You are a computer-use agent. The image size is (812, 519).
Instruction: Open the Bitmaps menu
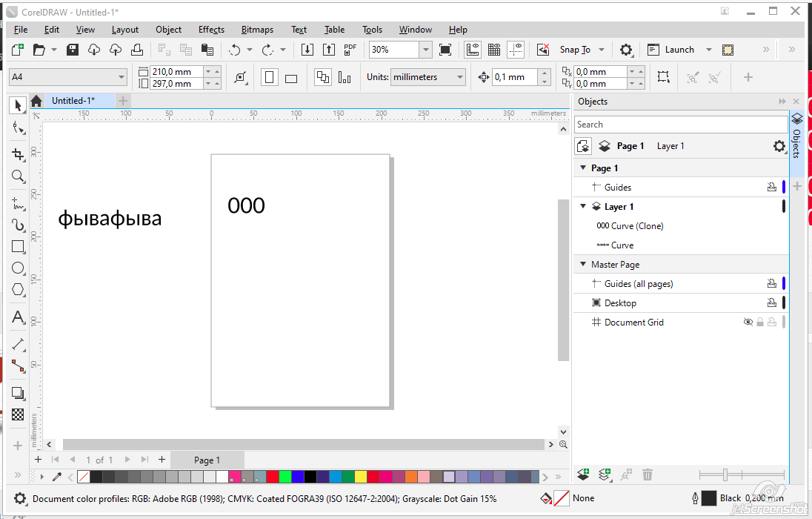(257, 30)
